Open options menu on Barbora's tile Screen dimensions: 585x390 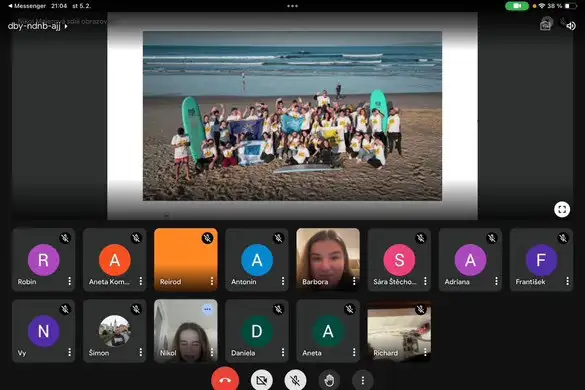[x=354, y=281]
